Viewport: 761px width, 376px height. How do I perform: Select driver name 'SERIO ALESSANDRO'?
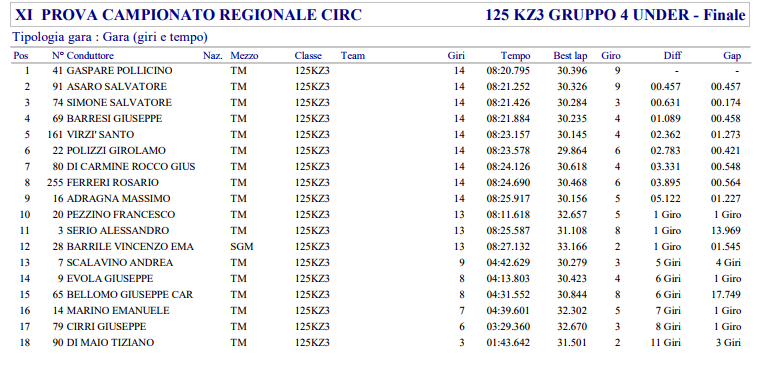coord(118,231)
